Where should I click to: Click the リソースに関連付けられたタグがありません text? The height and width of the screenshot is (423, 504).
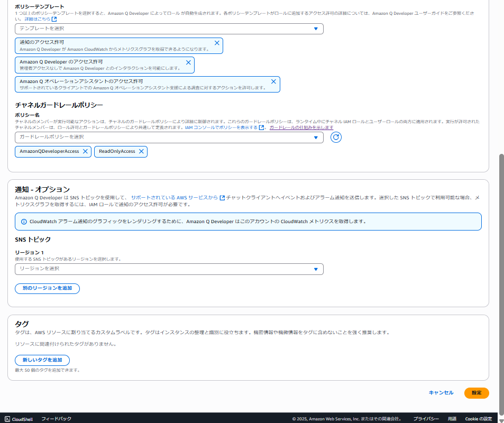pos(66,344)
